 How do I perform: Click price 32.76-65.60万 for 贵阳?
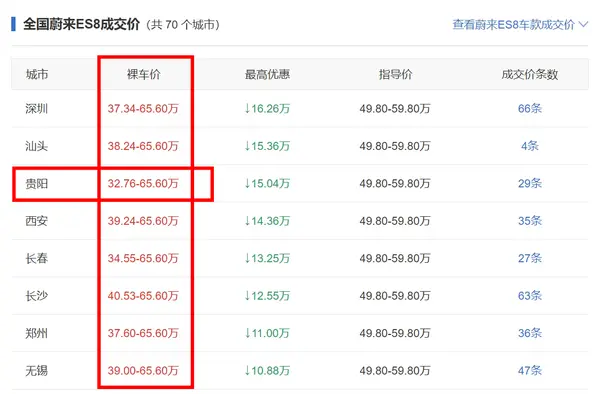pyautogui.click(x=143, y=183)
